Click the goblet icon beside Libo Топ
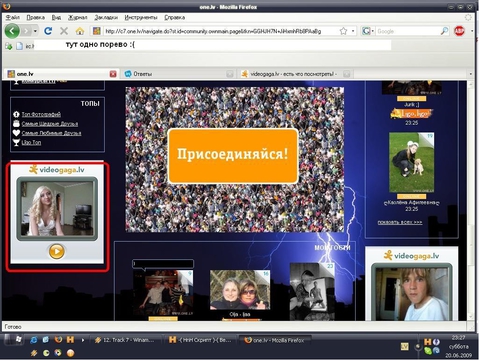Image resolution: width=479 pixels, height=361 pixels. (x=16, y=142)
